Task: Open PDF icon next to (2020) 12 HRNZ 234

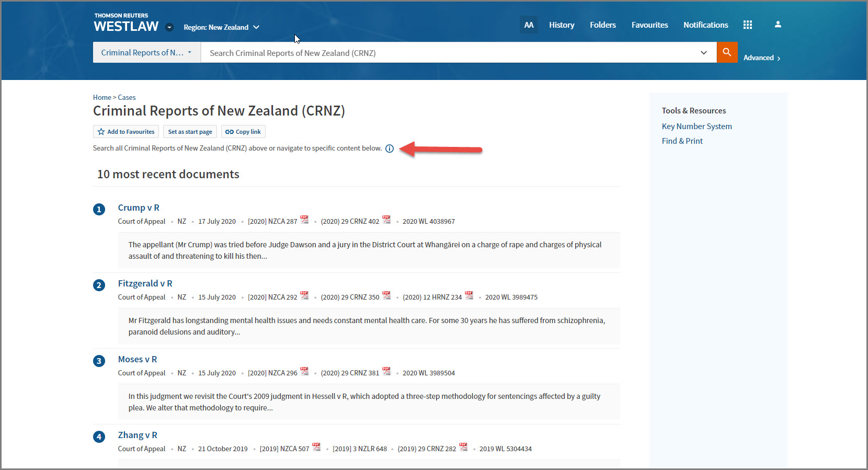Action: click(x=469, y=295)
